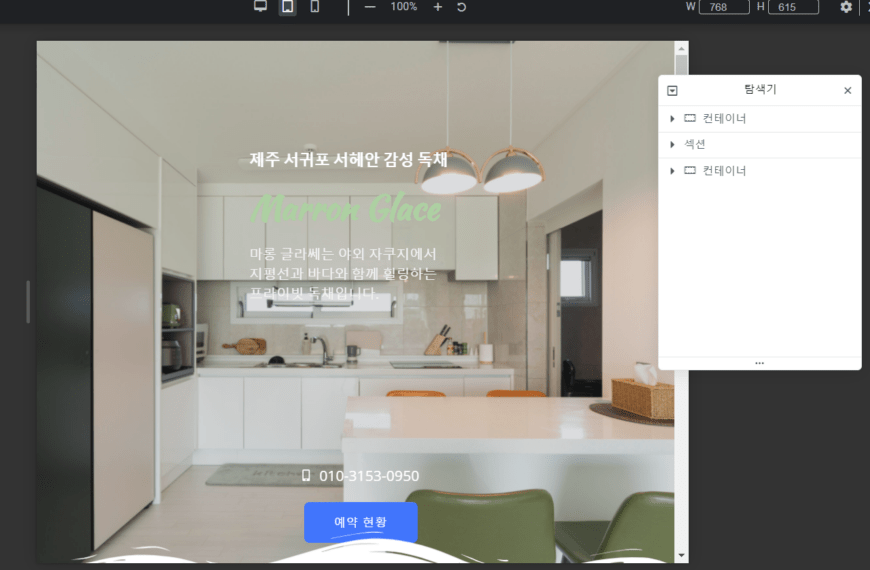Click the 예약 현황 blue button
The width and height of the screenshot is (870, 570).
pos(361,522)
